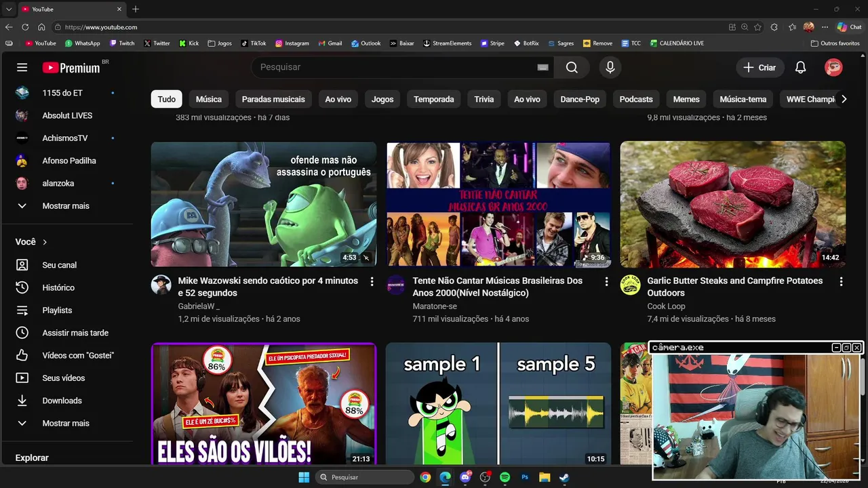Reload the page in browser toolbar

[25, 27]
